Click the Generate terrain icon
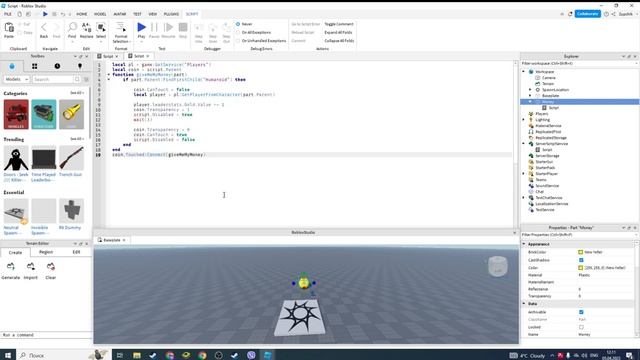The image size is (640, 360). pos(11,267)
